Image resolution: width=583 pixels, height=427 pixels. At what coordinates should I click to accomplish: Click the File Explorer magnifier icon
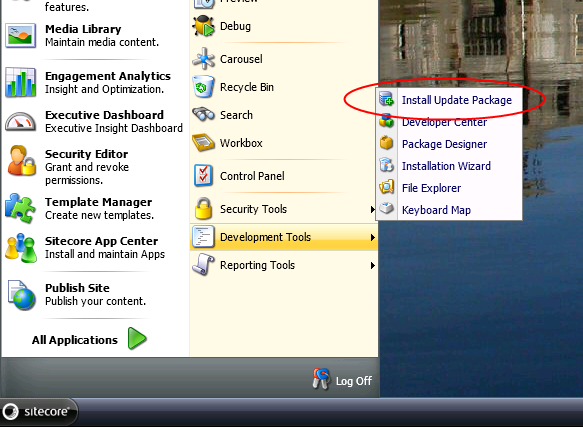(387, 187)
